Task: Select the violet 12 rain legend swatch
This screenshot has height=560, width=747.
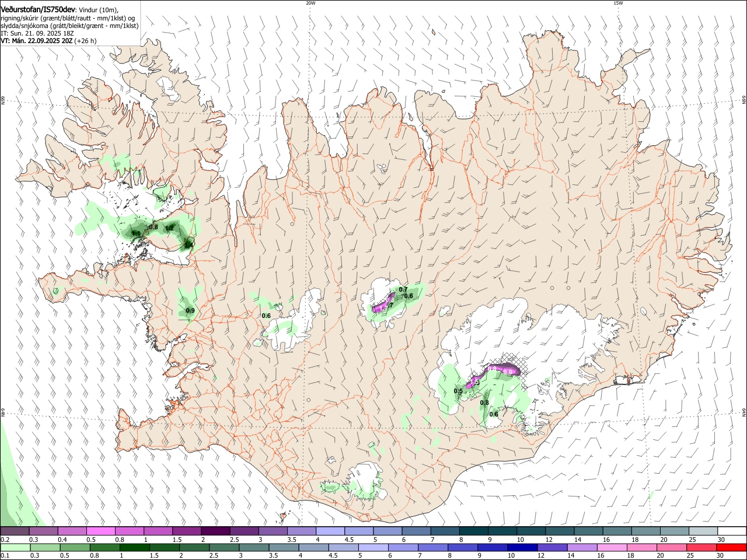Action: [x=553, y=548]
